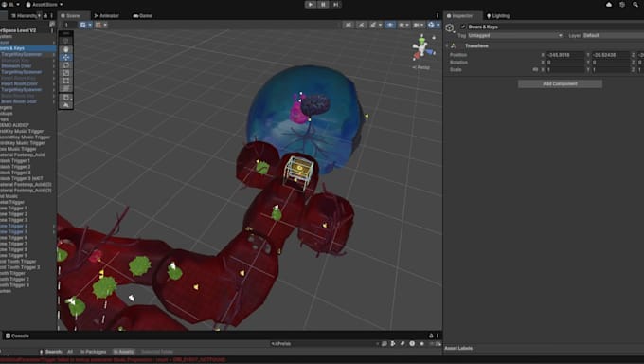Click the blue Z axis on orientation gizmo
This screenshot has width=644, height=364.
(430, 52)
